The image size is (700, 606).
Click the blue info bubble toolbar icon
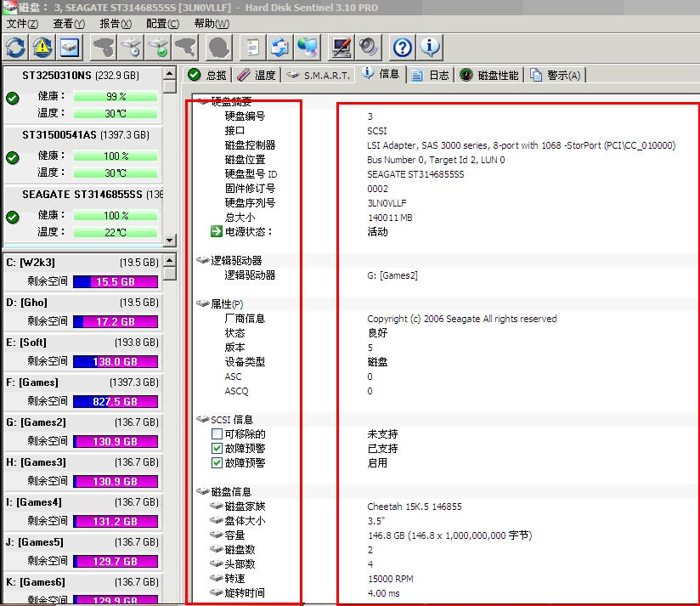(x=430, y=48)
